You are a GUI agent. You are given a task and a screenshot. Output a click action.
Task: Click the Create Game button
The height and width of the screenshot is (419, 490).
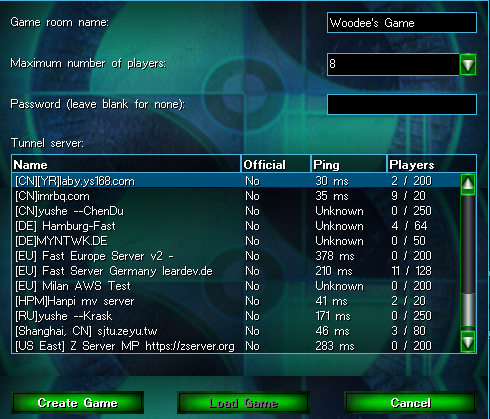(x=78, y=403)
